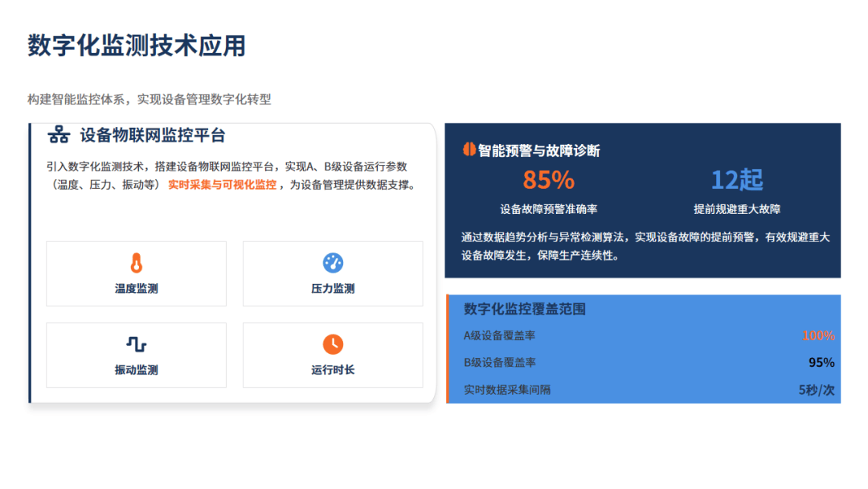This screenshot has height=489, width=868.
Task: Click the network icon beside 设备物联网监控平台
Action: (x=58, y=135)
